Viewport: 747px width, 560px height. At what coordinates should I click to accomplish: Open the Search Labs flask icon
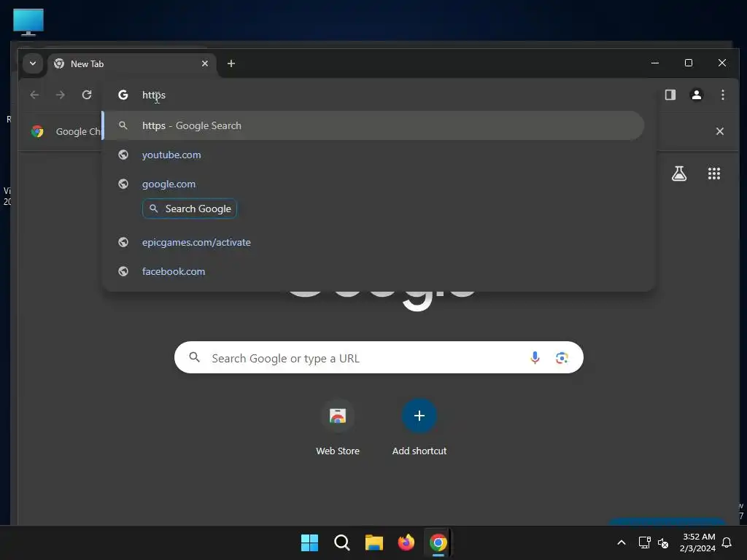point(679,174)
